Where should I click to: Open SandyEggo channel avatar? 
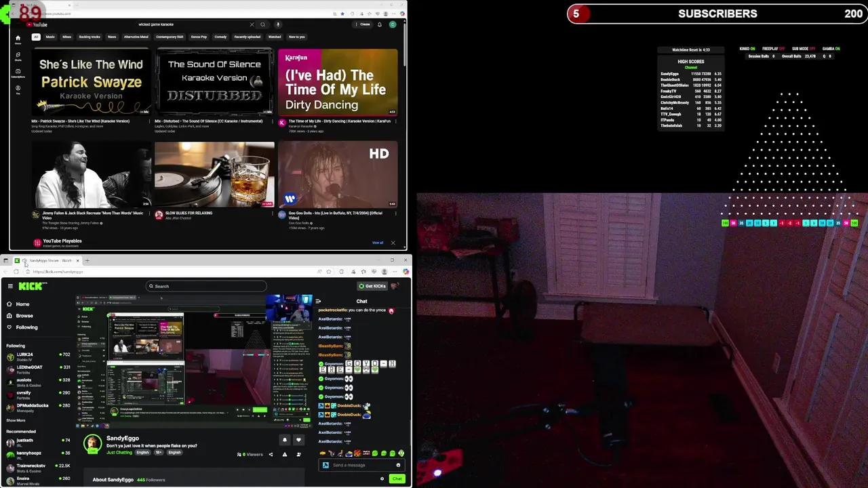pyautogui.click(x=93, y=444)
